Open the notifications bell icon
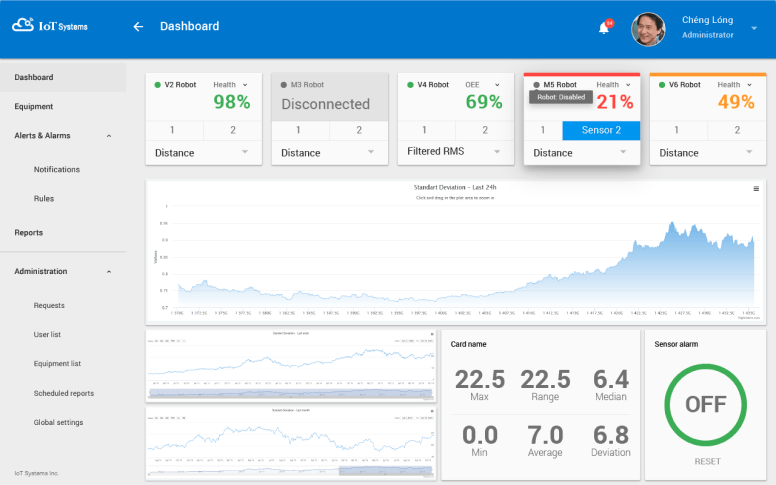The image size is (776, 485). (x=604, y=28)
